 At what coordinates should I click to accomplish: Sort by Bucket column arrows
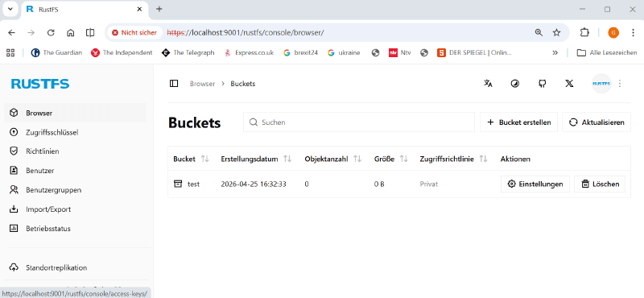[205, 159]
